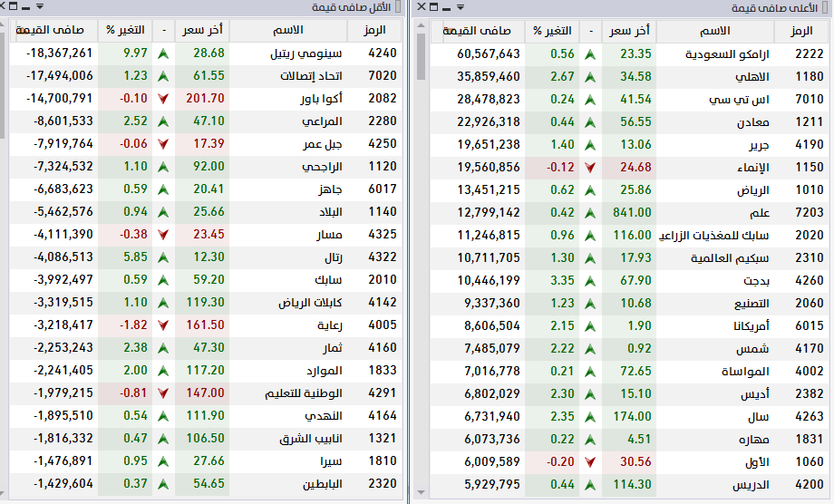Select stock name المواساة
The image size is (834, 504).
click(x=745, y=372)
